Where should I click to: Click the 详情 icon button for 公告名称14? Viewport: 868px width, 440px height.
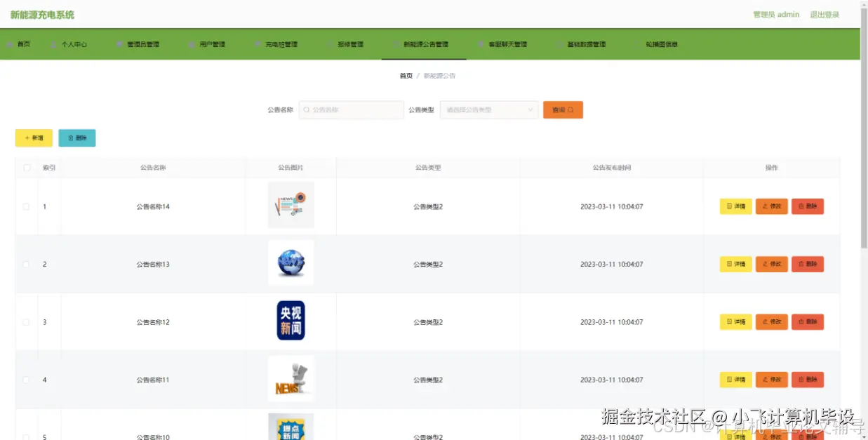point(728,206)
